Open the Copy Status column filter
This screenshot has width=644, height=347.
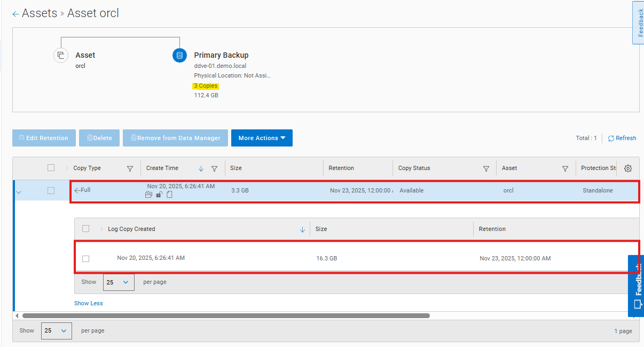pos(486,168)
